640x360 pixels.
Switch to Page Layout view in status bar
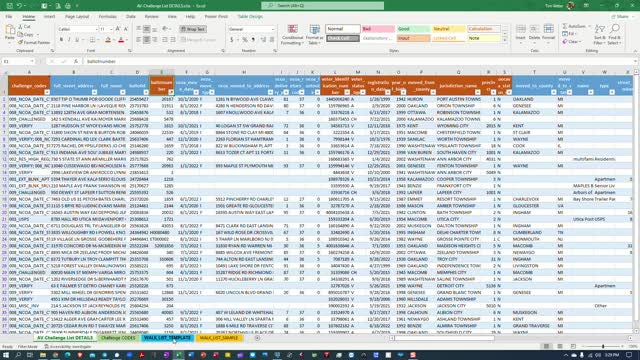click(560, 347)
